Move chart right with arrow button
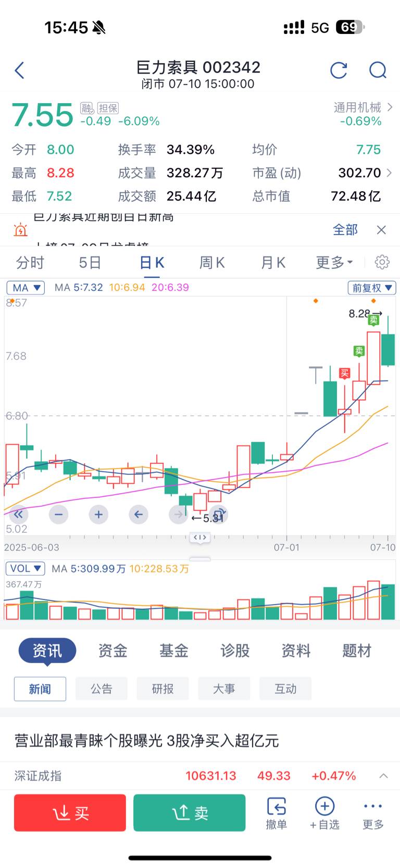The height and width of the screenshot is (868, 400). click(178, 515)
